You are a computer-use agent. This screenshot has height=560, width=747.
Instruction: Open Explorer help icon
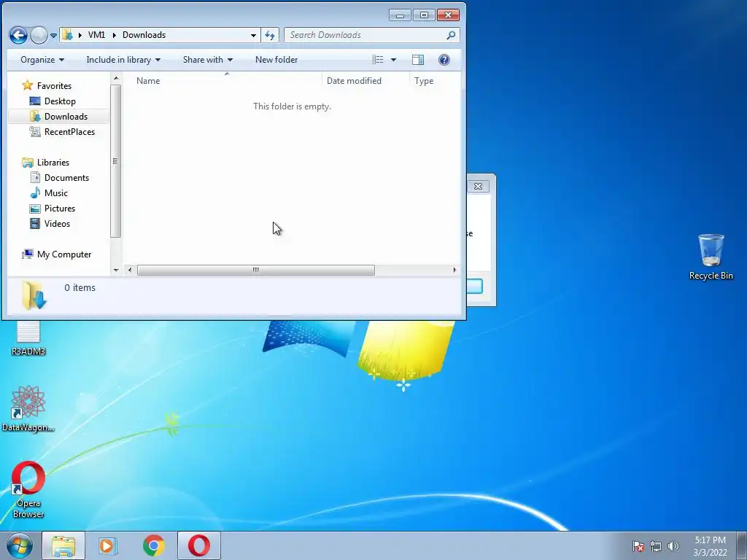click(444, 60)
